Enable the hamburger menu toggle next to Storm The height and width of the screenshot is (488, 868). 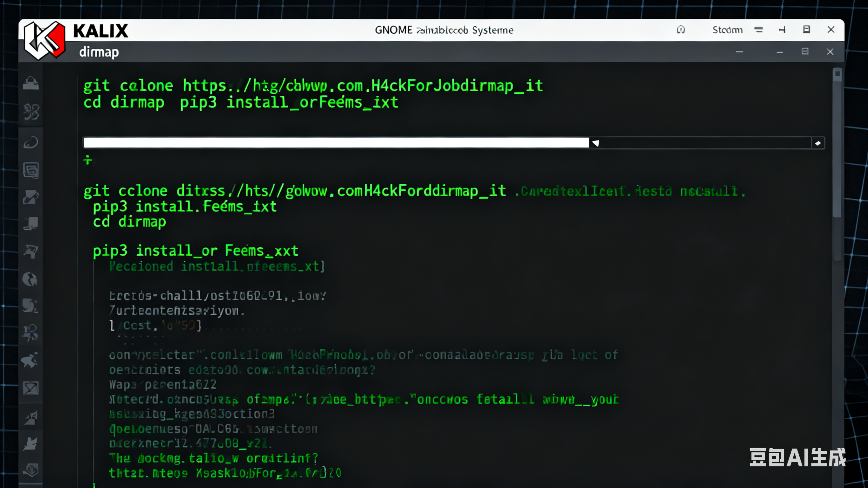(x=759, y=30)
